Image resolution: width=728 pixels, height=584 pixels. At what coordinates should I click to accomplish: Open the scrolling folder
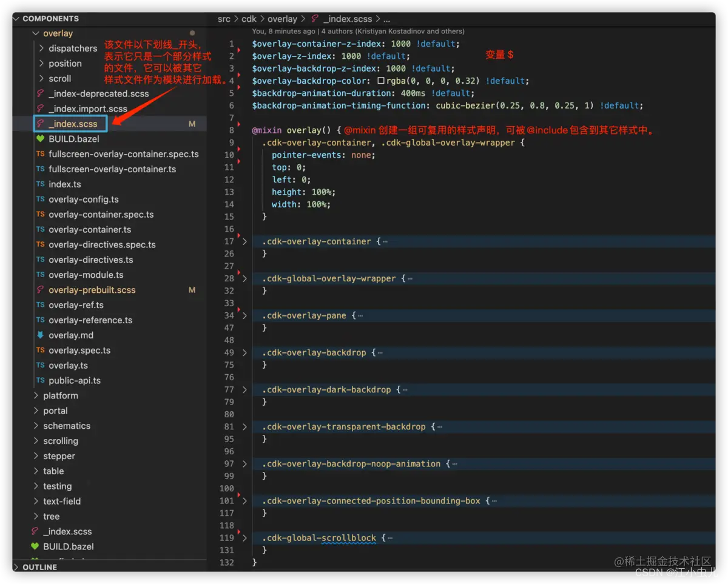[x=61, y=441]
